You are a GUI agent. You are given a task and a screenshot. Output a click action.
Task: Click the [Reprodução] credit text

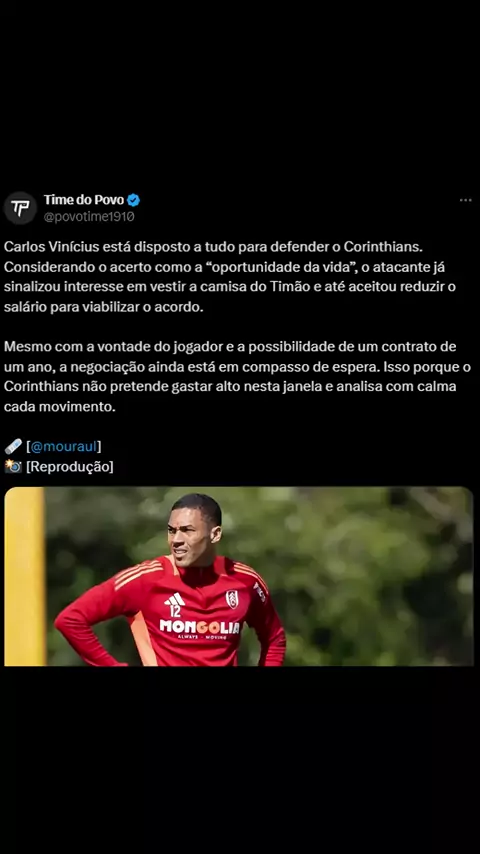click(70, 467)
